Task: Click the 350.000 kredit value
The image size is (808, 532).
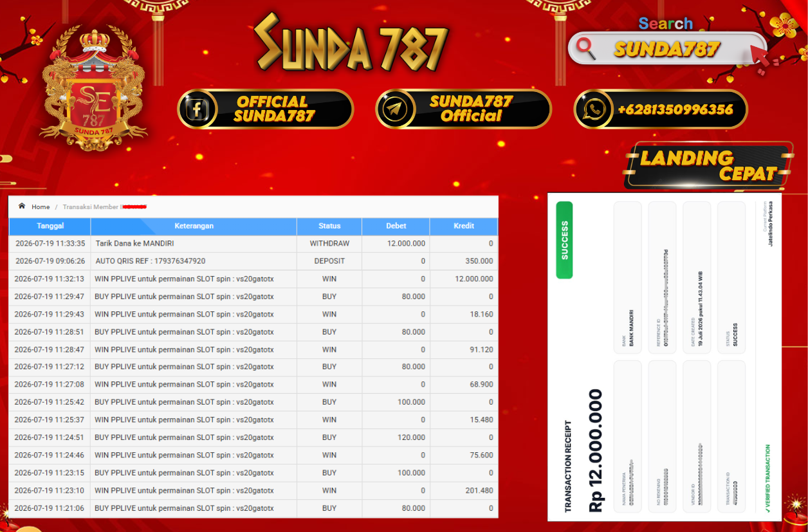Action: click(479, 261)
